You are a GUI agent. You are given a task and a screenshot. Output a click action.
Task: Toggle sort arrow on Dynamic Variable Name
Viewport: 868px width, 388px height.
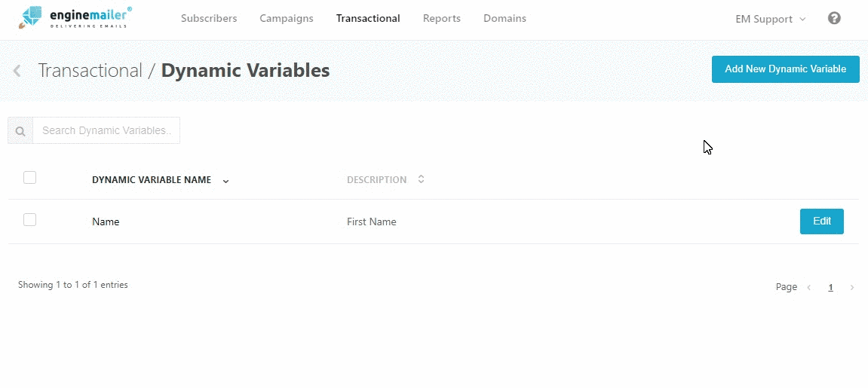click(225, 181)
